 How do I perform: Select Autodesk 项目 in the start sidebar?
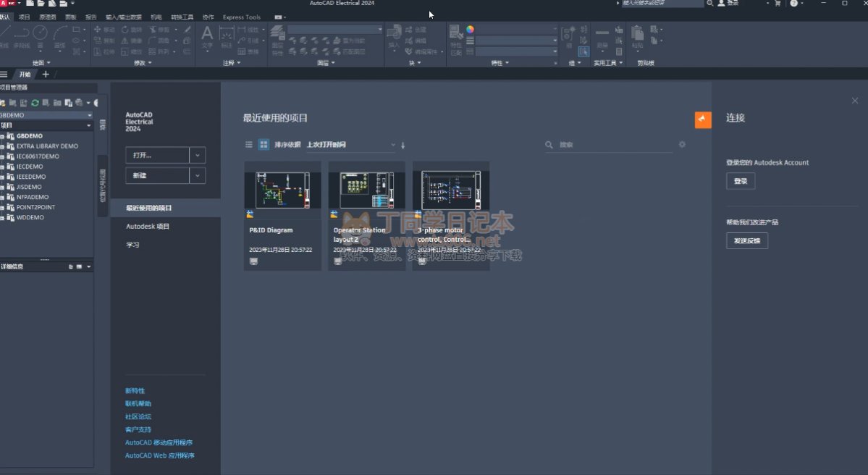click(x=148, y=227)
